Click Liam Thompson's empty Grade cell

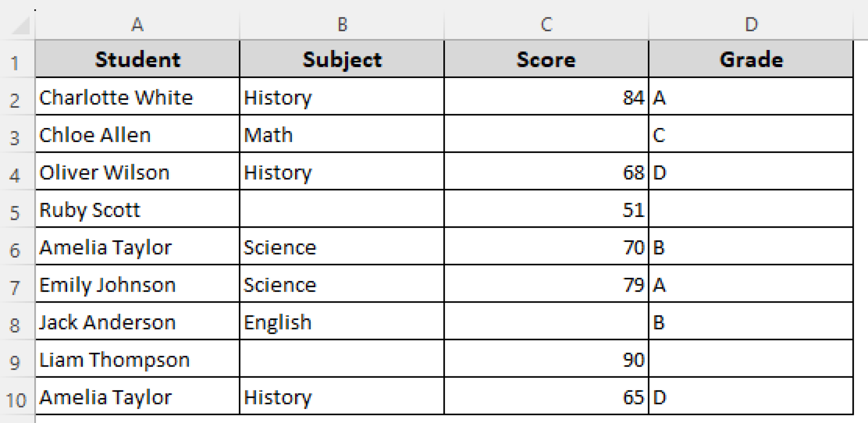(751, 359)
